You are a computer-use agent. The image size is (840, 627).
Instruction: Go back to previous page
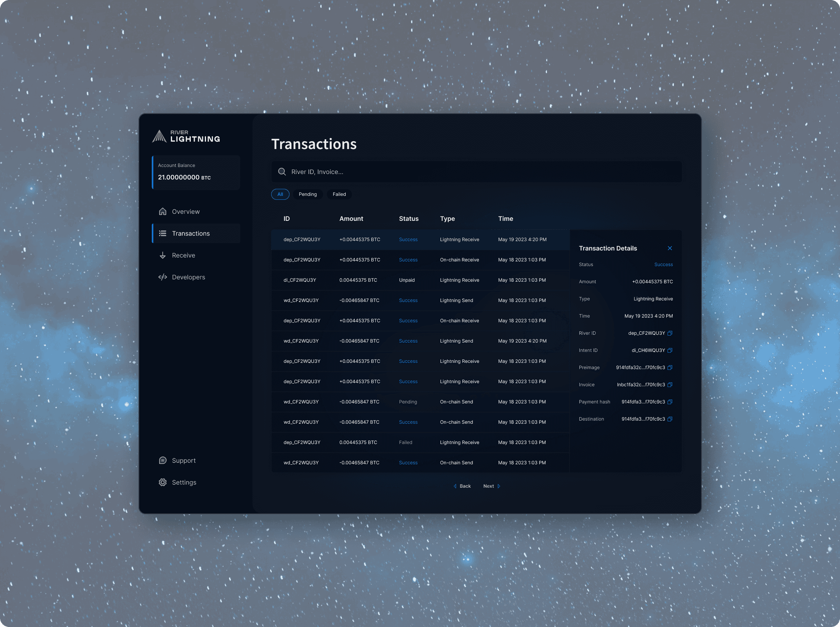point(462,486)
